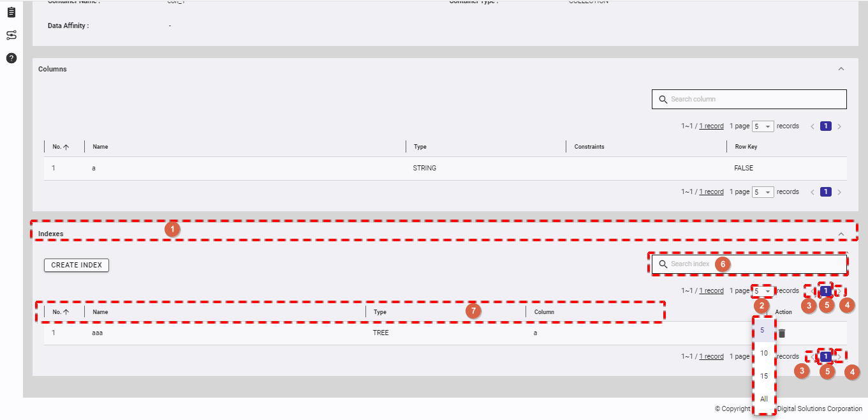
Task: Select the TREE index type cell
Action: pos(381,333)
